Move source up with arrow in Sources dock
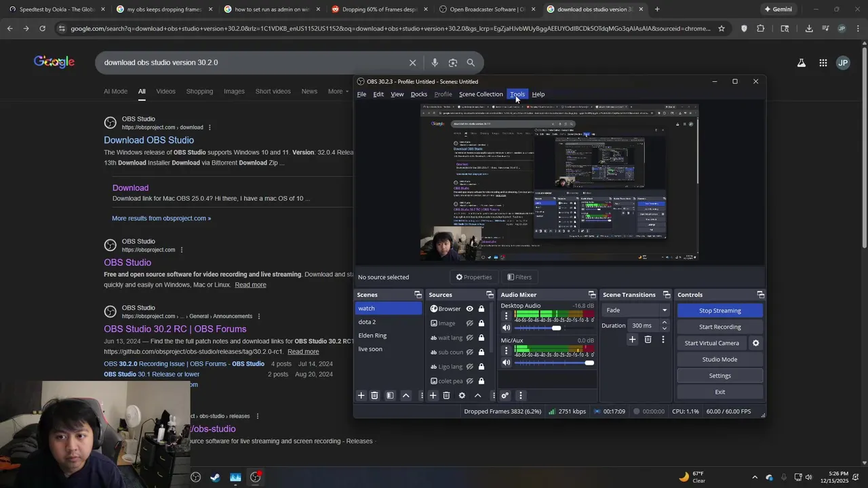The height and width of the screenshot is (488, 868). pyautogui.click(x=477, y=396)
